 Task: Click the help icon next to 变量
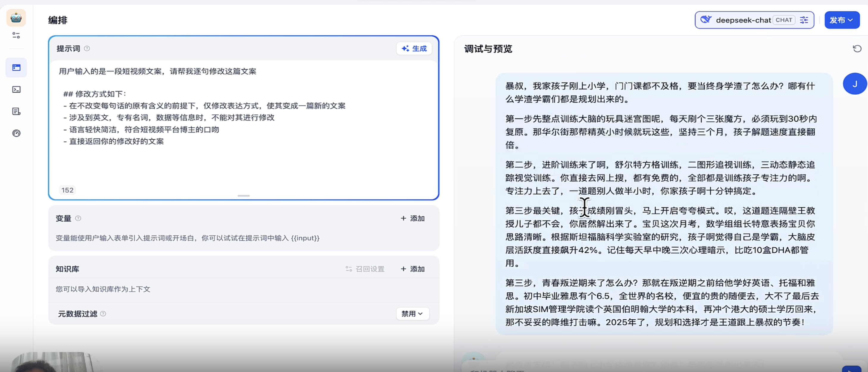click(x=78, y=218)
